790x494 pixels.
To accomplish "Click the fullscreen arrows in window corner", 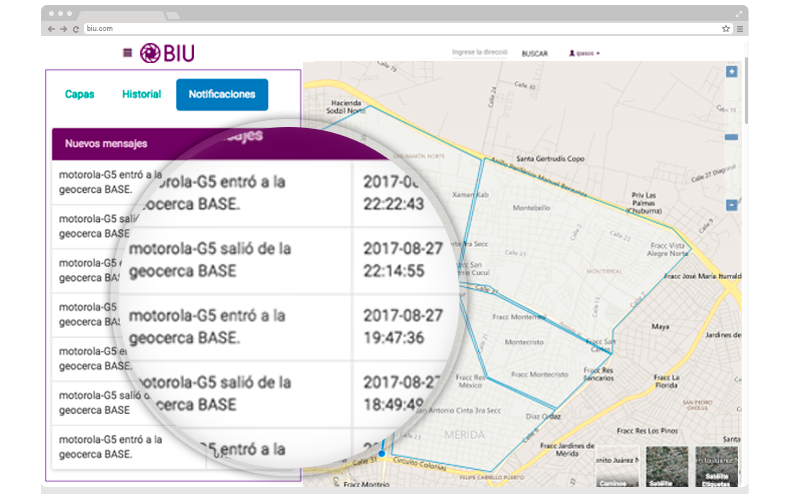I will (739, 14).
